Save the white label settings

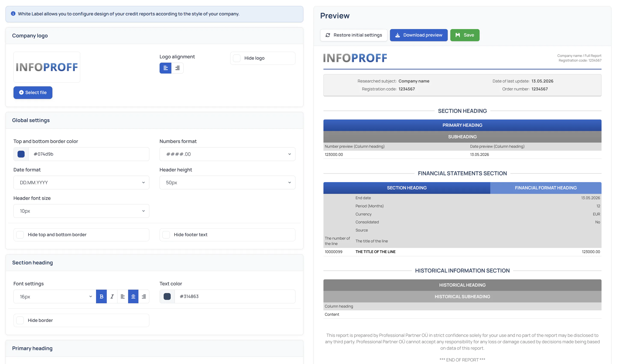[x=465, y=35]
